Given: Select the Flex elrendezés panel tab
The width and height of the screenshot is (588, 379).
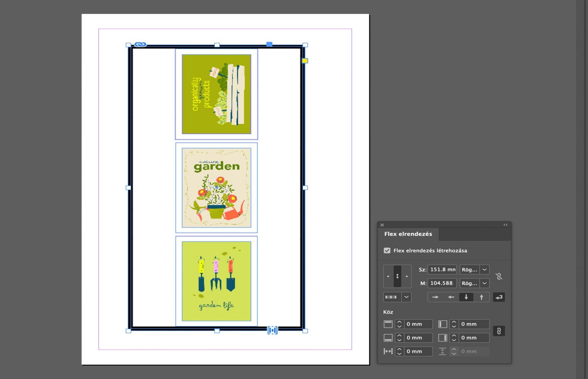Looking at the screenshot, I should pyautogui.click(x=408, y=234).
